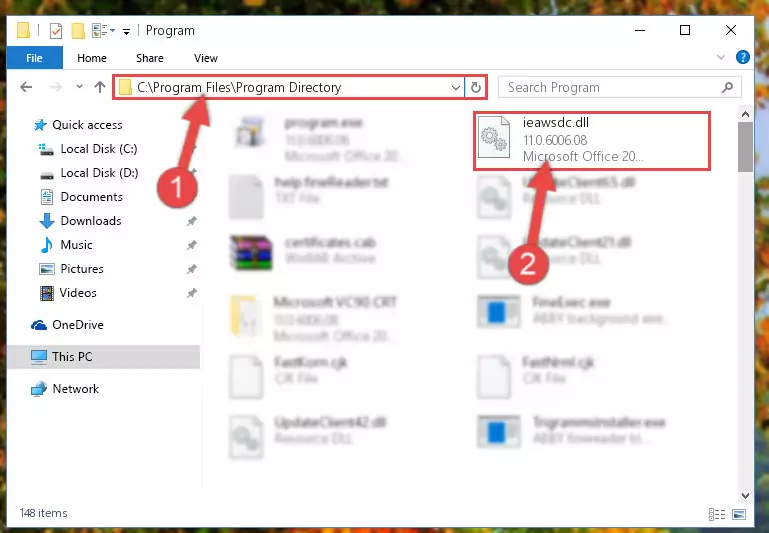Select OneDrive in navigation pane
The image size is (769, 533).
[x=77, y=325]
